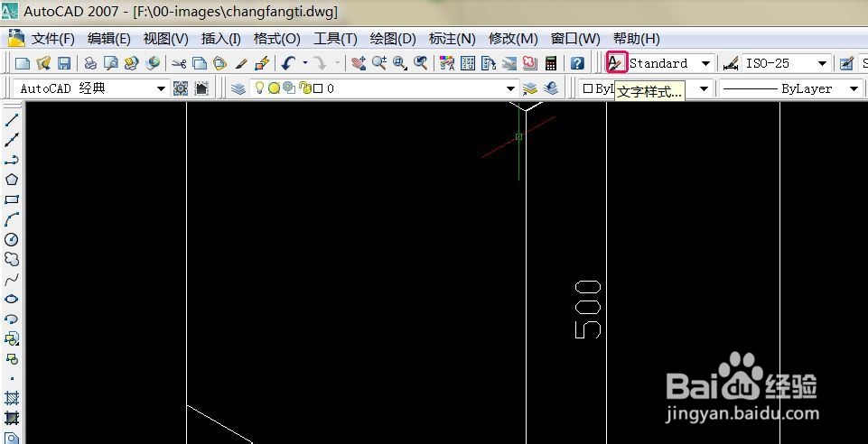Click the Dimension Style icon
The image size is (868, 444).
click(x=732, y=63)
